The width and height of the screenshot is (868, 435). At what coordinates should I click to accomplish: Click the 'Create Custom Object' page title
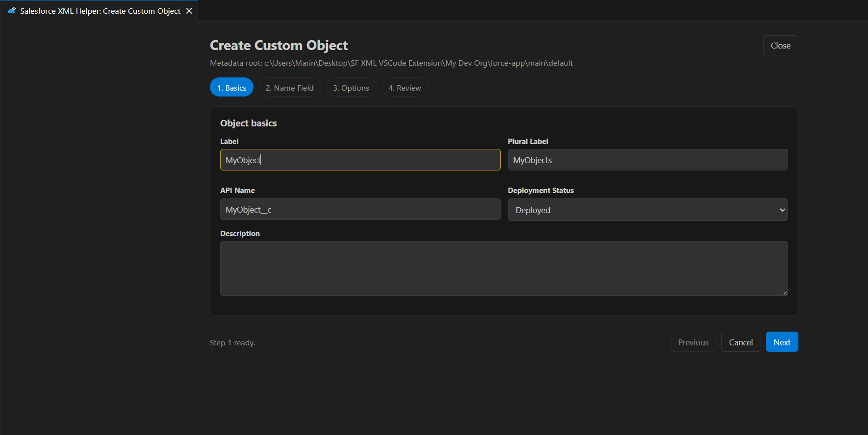pos(279,45)
